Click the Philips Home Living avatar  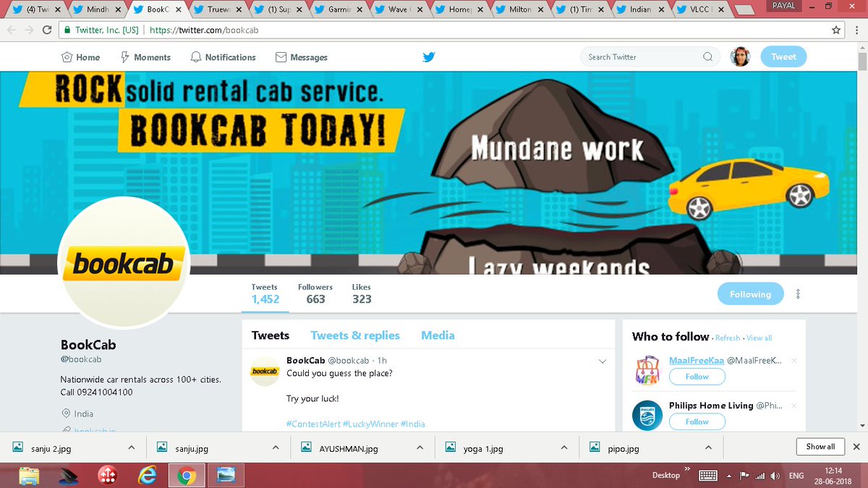pos(647,415)
